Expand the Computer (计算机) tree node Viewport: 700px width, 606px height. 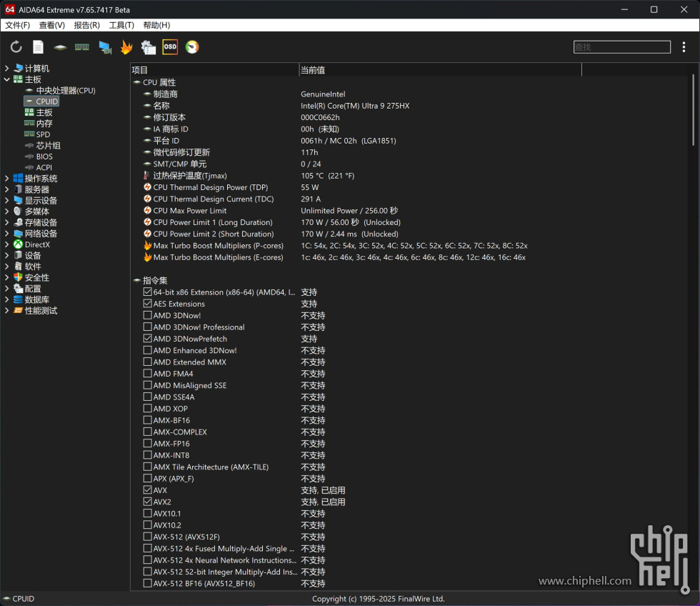pos(6,69)
